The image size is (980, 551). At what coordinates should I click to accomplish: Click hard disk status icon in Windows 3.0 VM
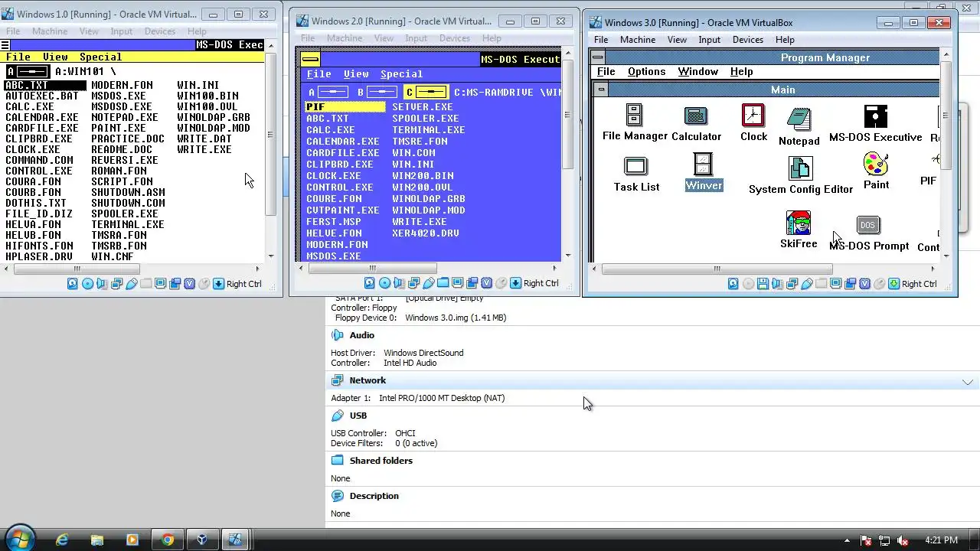(x=733, y=284)
